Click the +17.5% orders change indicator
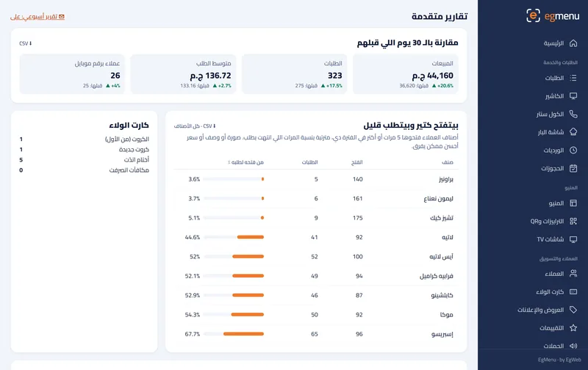Screen dimensions: 588x370 click(x=332, y=86)
